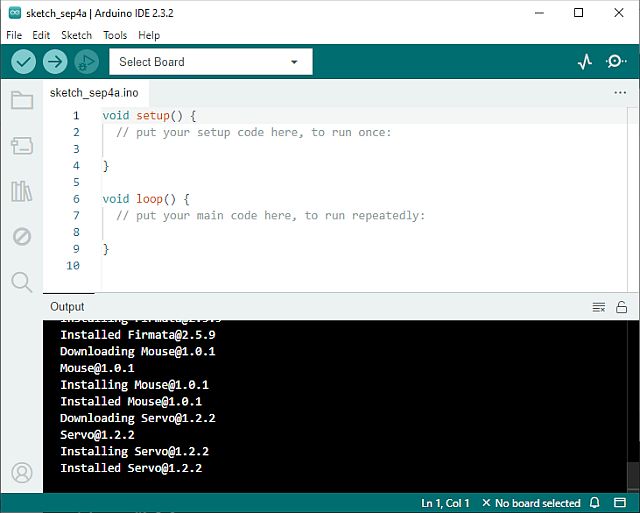Start the Debug tool in the toolbar
Viewport: 640px width, 513px height.
coord(86,62)
